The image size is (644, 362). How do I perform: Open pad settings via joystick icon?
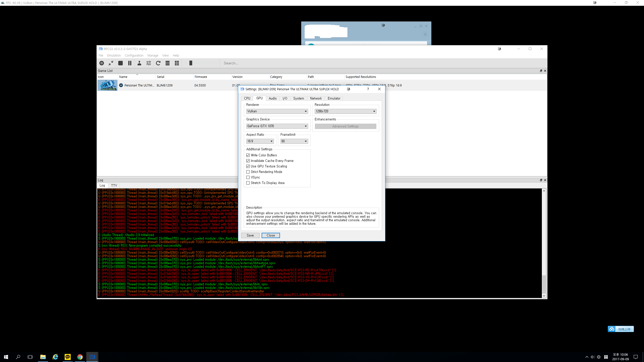point(139,63)
